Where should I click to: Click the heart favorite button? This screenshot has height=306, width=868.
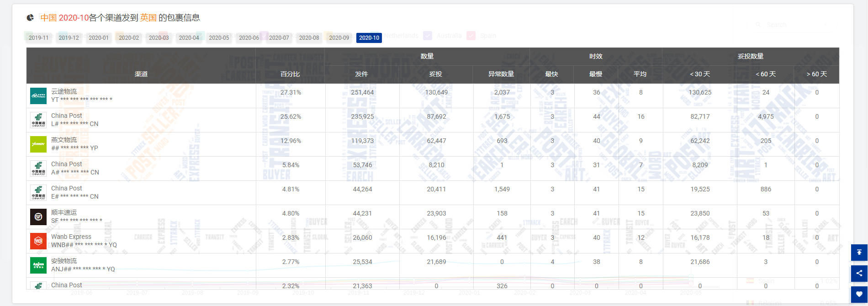click(859, 294)
